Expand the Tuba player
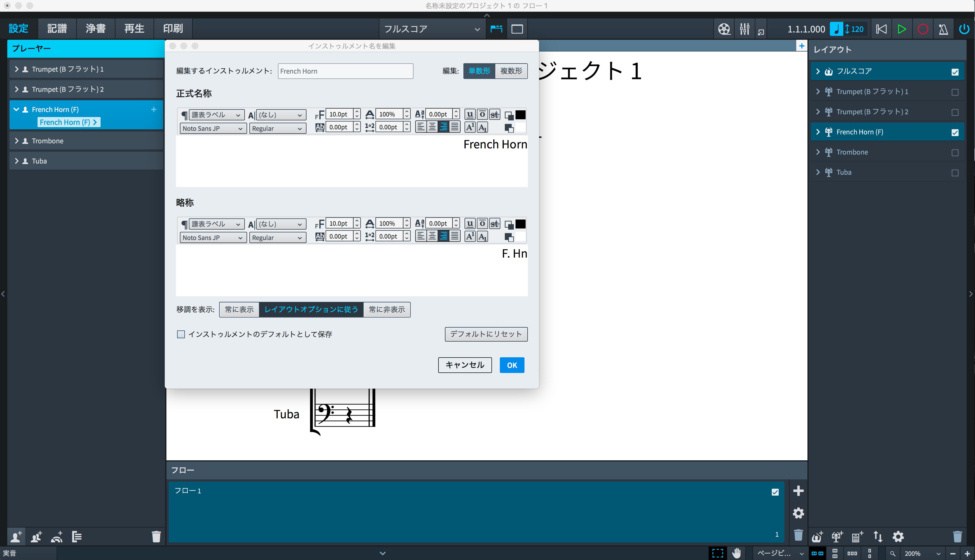The width and height of the screenshot is (975, 560). 17,161
